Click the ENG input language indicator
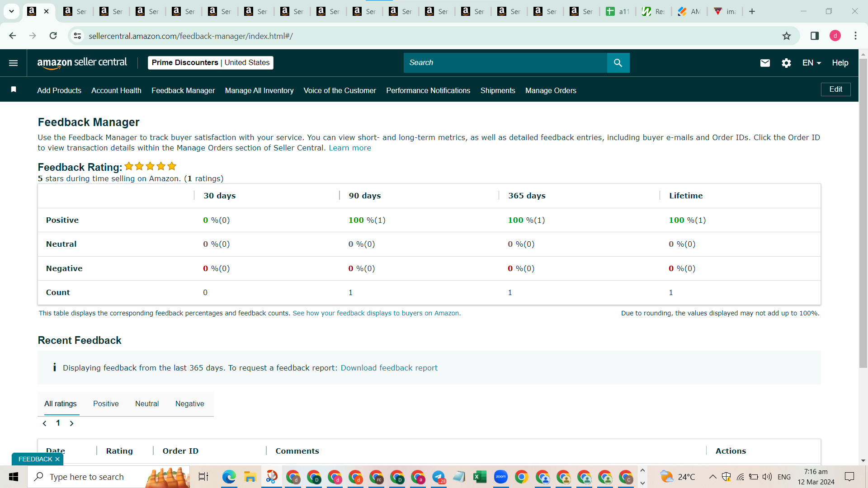The image size is (868, 488). click(x=784, y=477)
